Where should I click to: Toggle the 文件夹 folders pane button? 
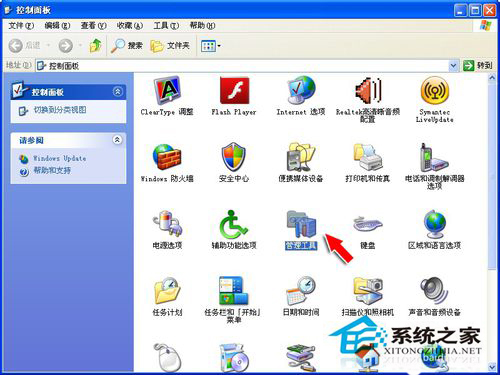(x=170, y=46)
